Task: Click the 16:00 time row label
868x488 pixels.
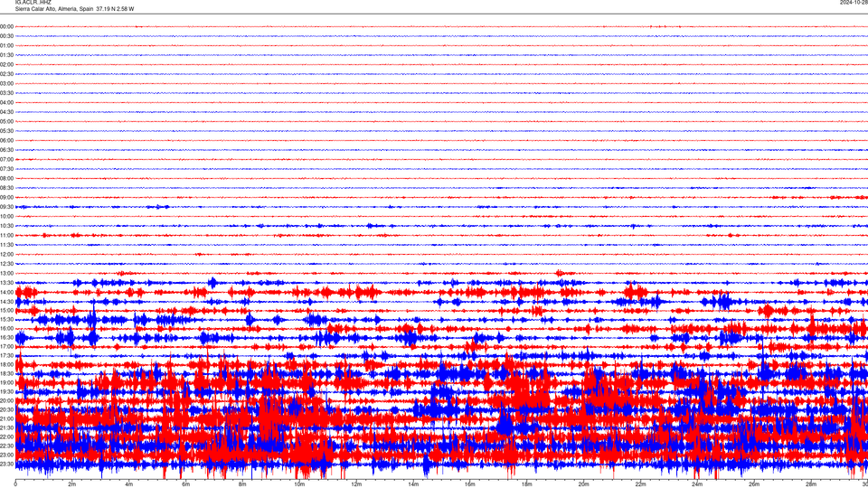Action: pyautogui.click(x=6, y=328)
